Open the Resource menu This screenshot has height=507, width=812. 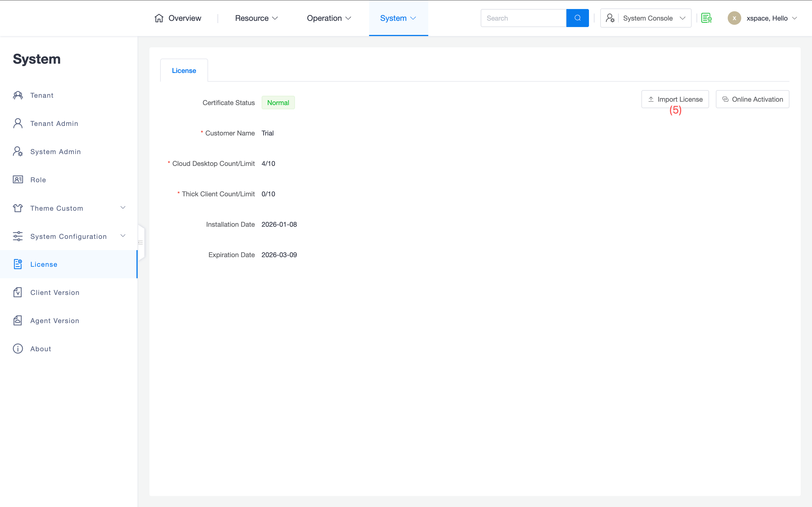[256, 18]
